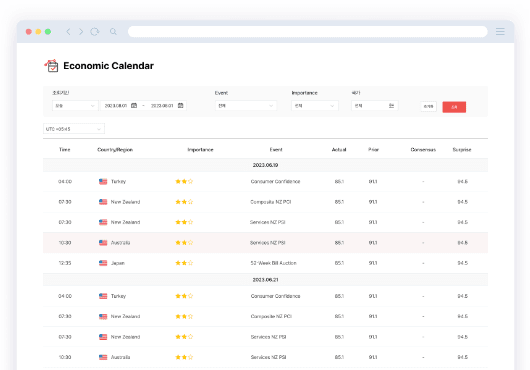530x370 pixels.
Task: Click 10:30 time in the highlighted row
Action: tap(65, 243)
